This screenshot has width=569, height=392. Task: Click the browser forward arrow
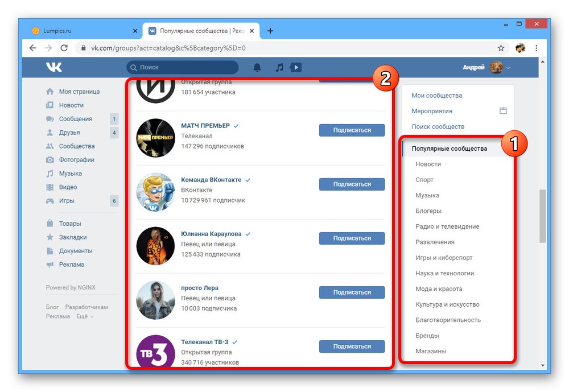(48, 48)
